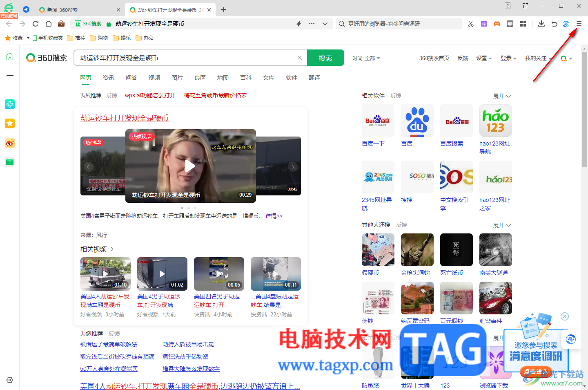Select the 地图 search tab
Viewport: 588px width, 390px height.
click(223, 78)
